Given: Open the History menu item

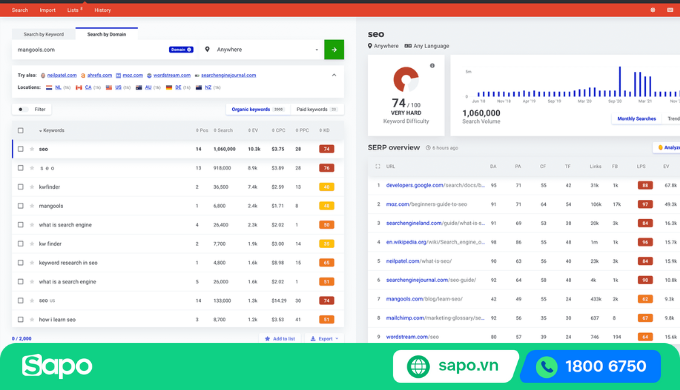Looking at the screenshot, I should [103, 10].
